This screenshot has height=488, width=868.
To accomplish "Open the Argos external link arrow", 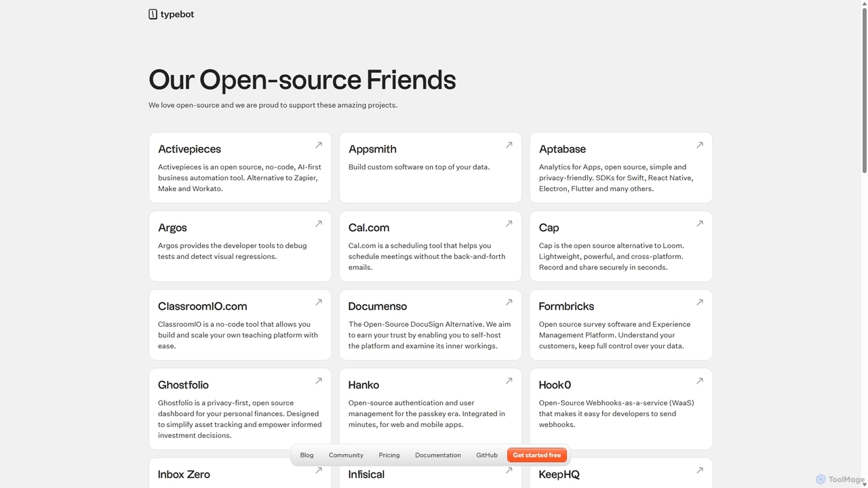I will 319,224.
